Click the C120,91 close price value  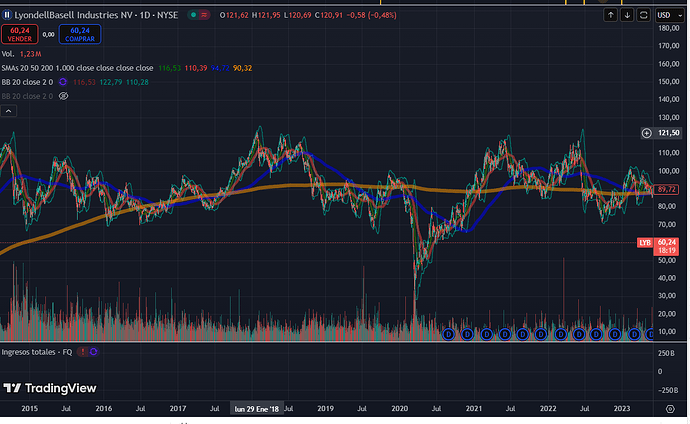329,15
